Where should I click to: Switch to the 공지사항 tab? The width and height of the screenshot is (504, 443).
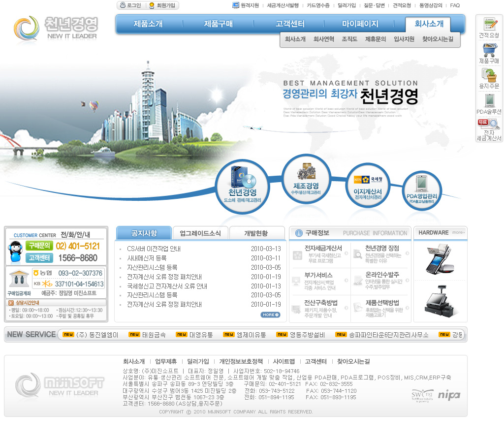144,233
